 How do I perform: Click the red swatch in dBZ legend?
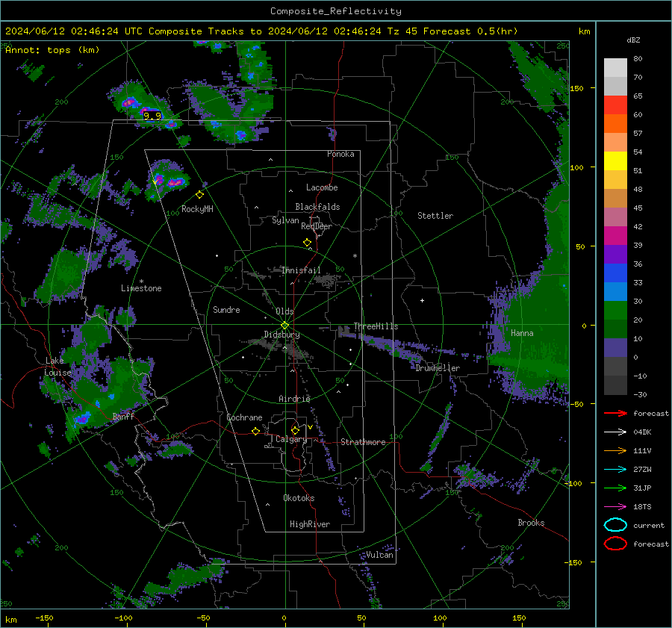click(615, 105)
